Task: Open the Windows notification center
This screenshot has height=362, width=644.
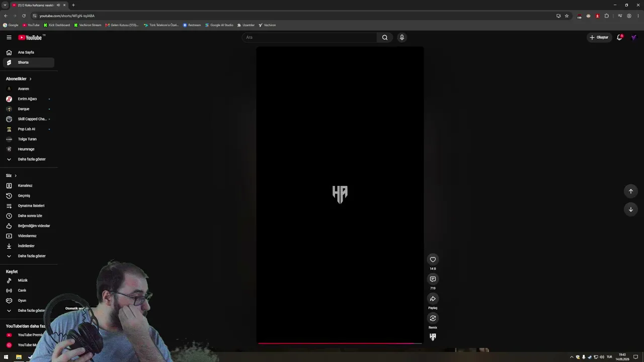Action: [635, 357]
